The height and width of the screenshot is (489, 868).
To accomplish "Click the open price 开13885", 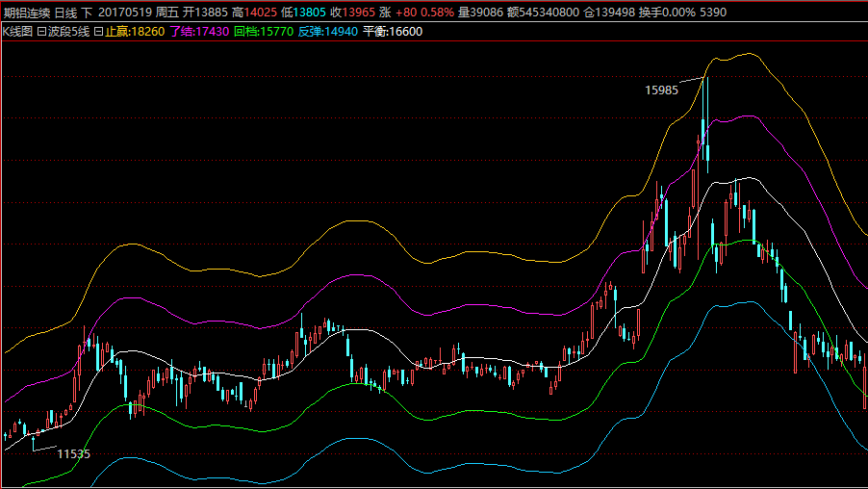I will pyautogui.click(x=205, y=13).
